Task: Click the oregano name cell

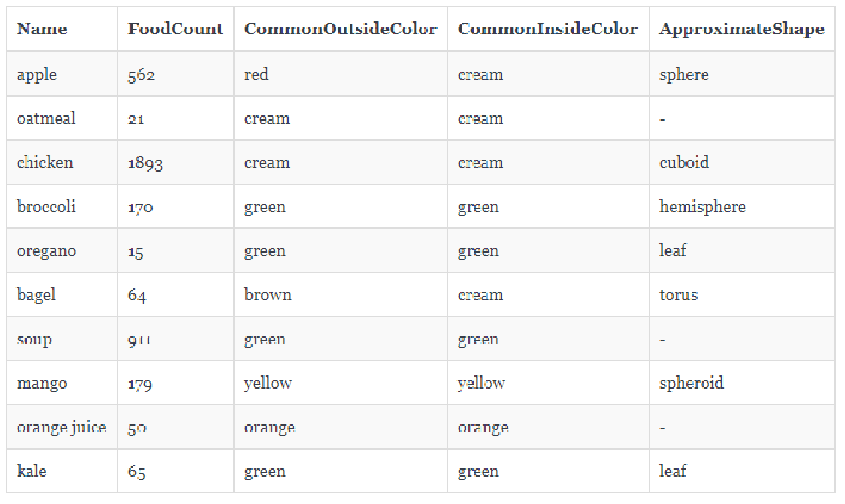Action: 46,251
